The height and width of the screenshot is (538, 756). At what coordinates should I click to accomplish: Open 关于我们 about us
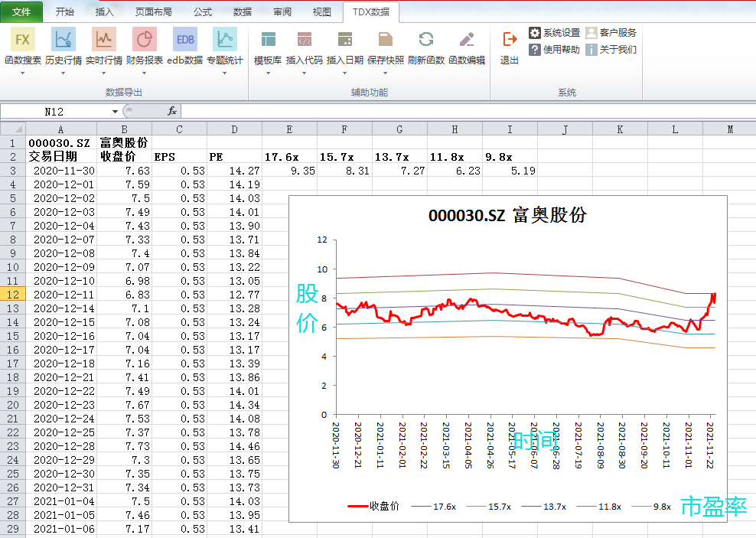611,50
